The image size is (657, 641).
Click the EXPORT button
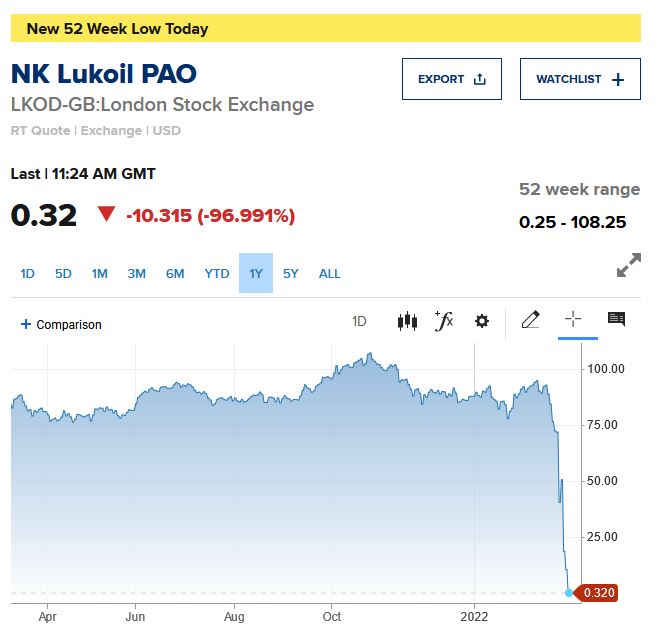(451, 79)
